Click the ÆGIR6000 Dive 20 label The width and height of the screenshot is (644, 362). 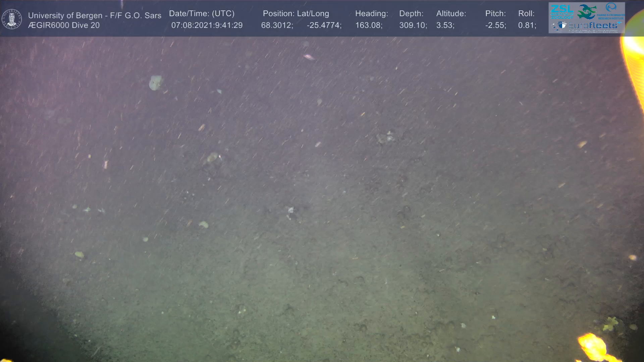tap(64, 25)
